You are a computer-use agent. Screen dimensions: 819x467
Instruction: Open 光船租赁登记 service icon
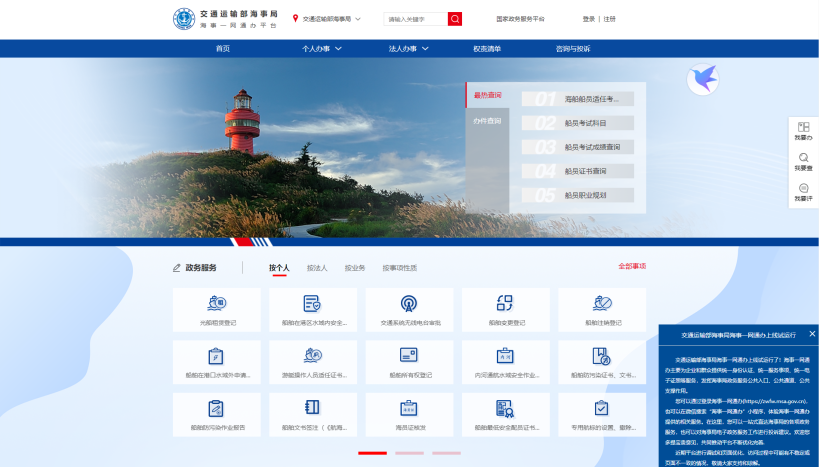[x=216, y=304]
